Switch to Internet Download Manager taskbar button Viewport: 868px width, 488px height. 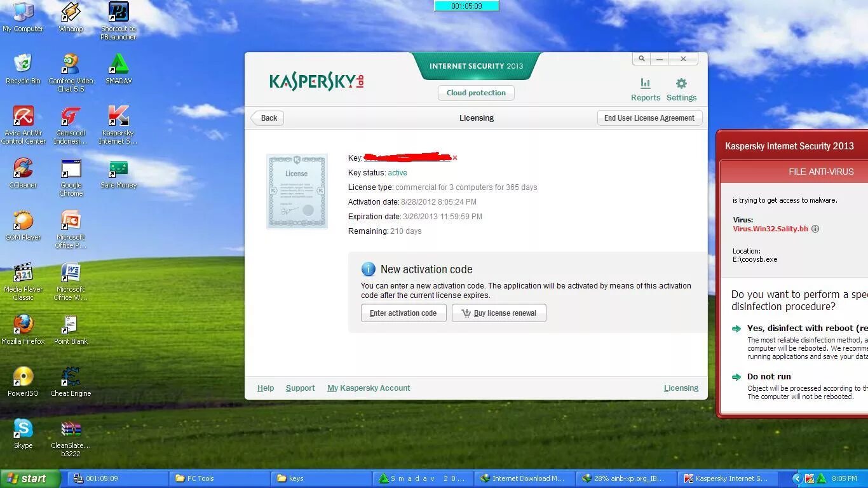524,478
